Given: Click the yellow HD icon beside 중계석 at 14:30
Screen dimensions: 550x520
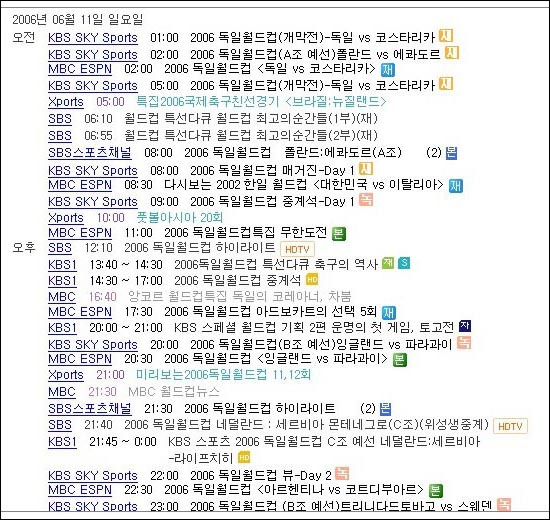Looking at the screenshot, I should (312, 280).
